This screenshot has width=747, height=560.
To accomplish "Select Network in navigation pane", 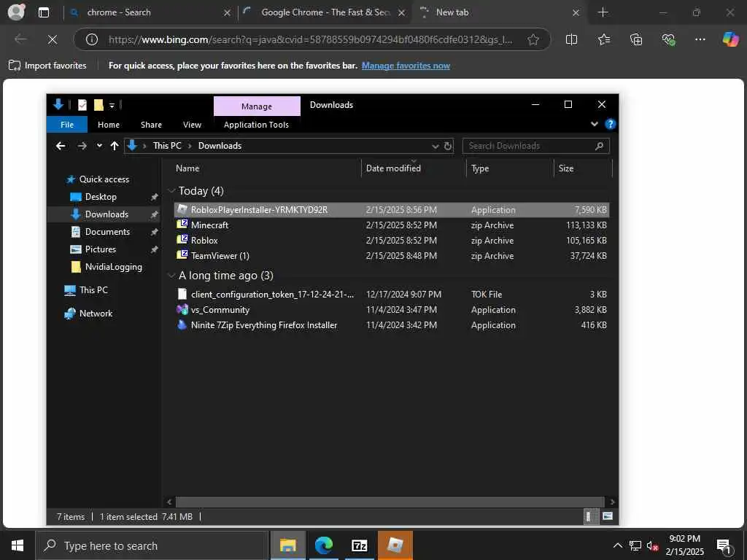I will tap(96, 314).
